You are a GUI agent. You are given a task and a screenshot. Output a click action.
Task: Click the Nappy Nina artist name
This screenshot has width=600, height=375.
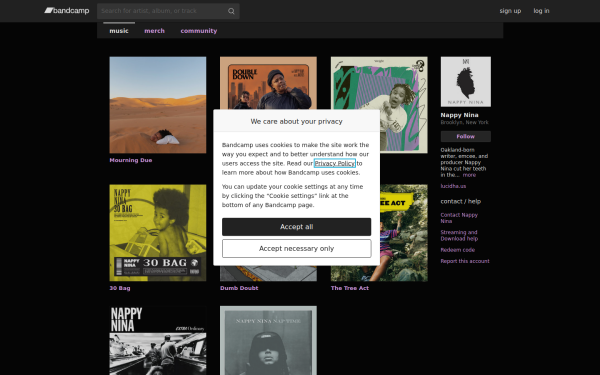click(459, 115)
